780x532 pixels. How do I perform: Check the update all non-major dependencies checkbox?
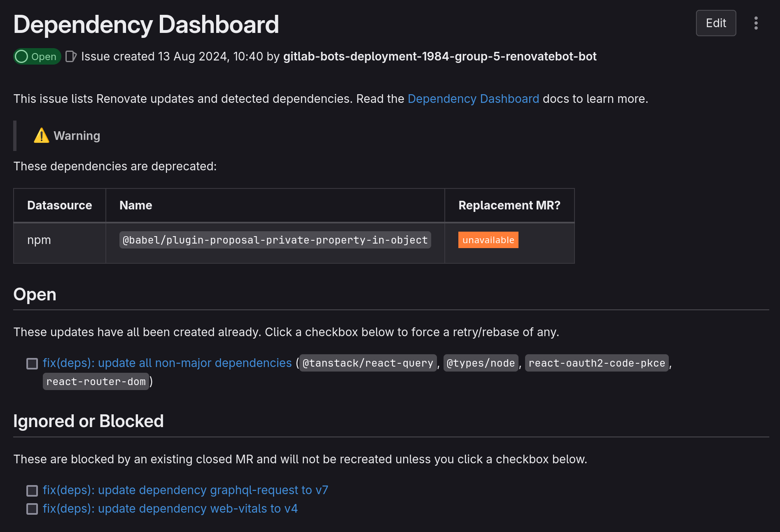[x=32, y=363]
